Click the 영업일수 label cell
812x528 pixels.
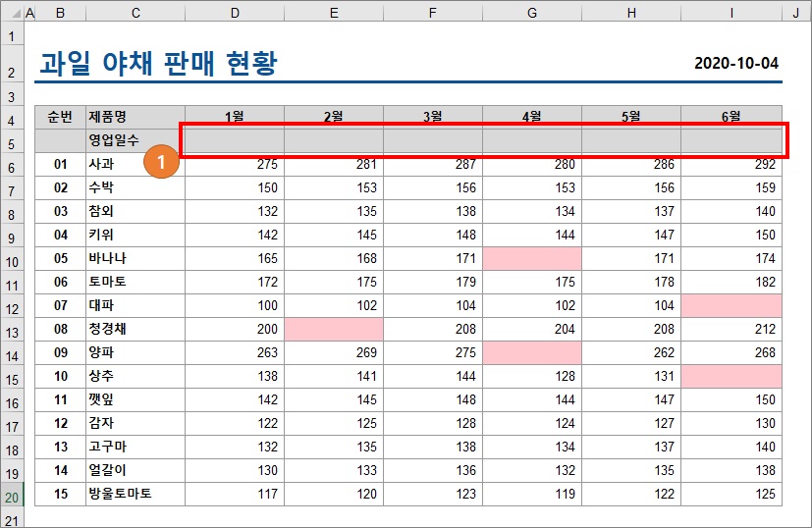coord(135,140)
